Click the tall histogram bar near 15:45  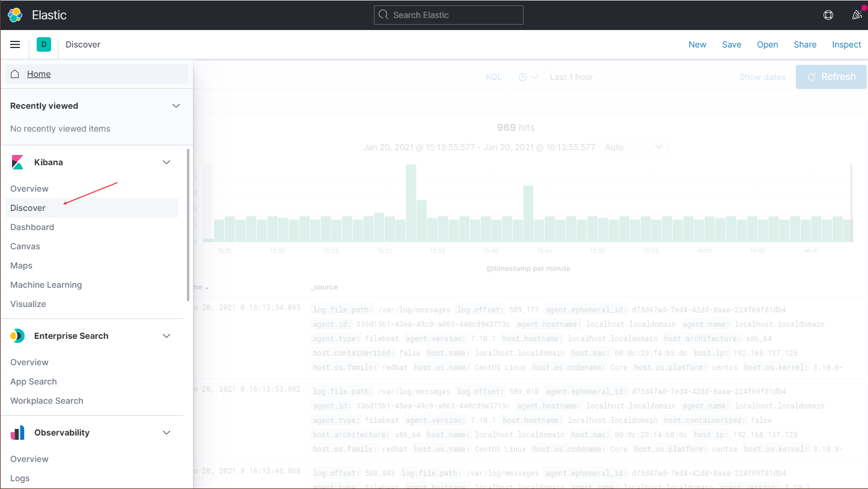pyautogui.click(x=528, y=214)
